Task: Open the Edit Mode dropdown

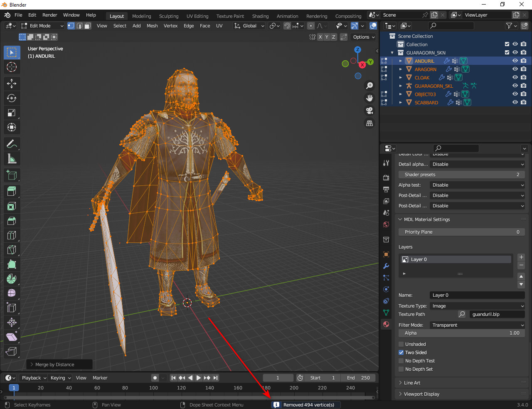Action: pos(42,26)
